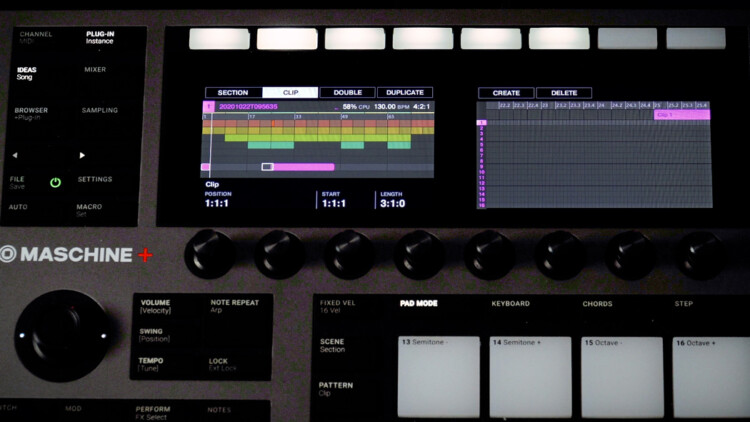Select SECTION tab on left display
This screenshot has width=750, height=422.
coord(233,92)
